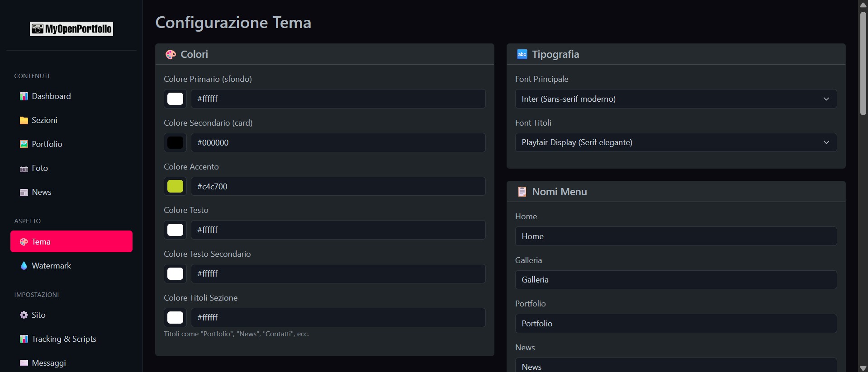This screenshot has height=372, width=868.
Task: Click the palette icon in Colori header
Action: 171,55
